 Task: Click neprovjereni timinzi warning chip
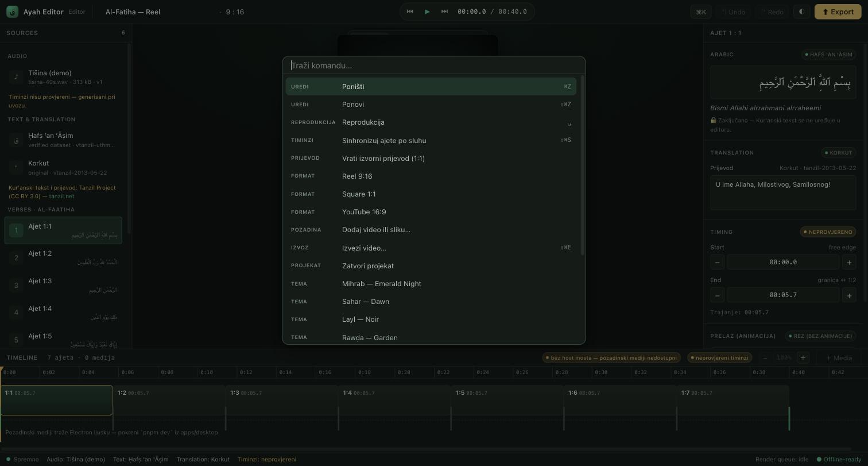click(719, 358)
